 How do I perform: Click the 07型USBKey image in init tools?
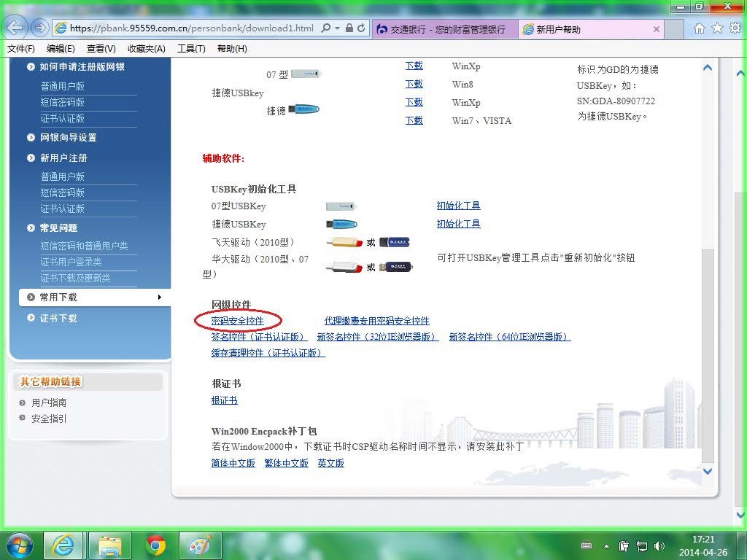point(341,206)
